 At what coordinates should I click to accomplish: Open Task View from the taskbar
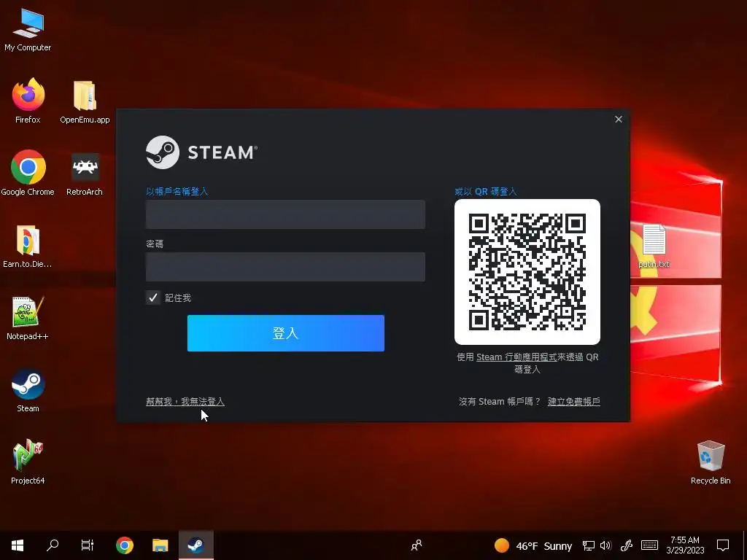coord(88,545)
